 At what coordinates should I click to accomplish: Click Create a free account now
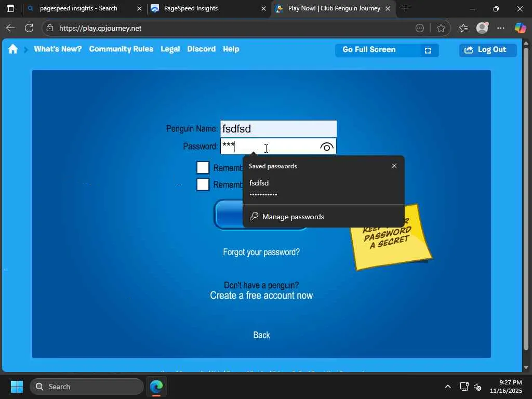pos(261,296)
